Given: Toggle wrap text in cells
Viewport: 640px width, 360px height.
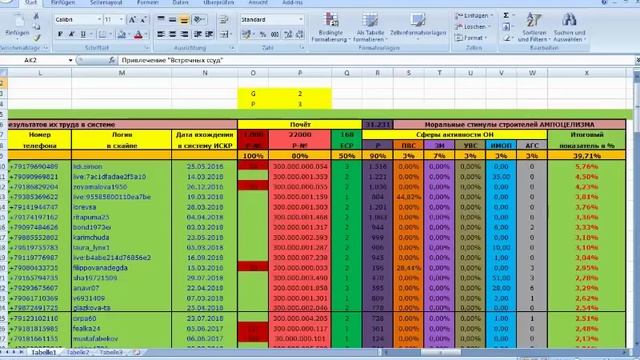Looking at the screenshot, I should pyautogui.click(x=224, y=20).
